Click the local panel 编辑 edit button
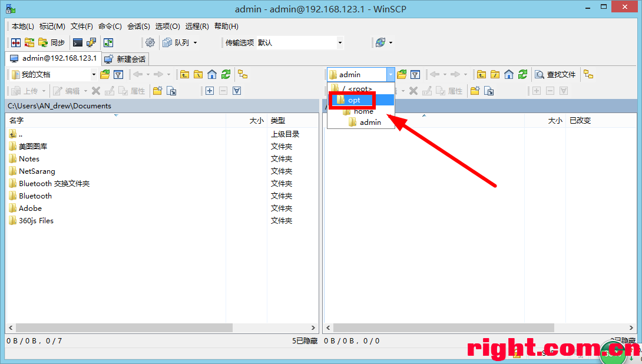Image resolution: width=642 pixels, height=364 pixels. 67,91
